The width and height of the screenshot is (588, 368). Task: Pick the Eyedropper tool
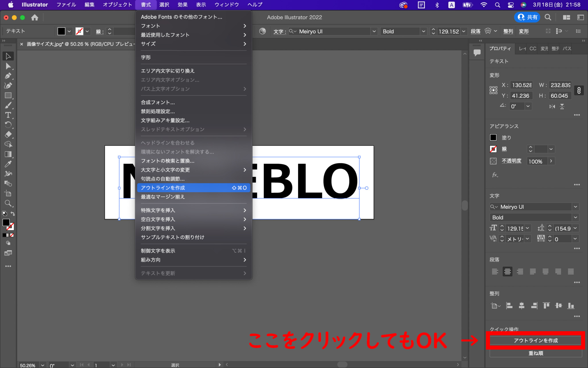(8, 164)
